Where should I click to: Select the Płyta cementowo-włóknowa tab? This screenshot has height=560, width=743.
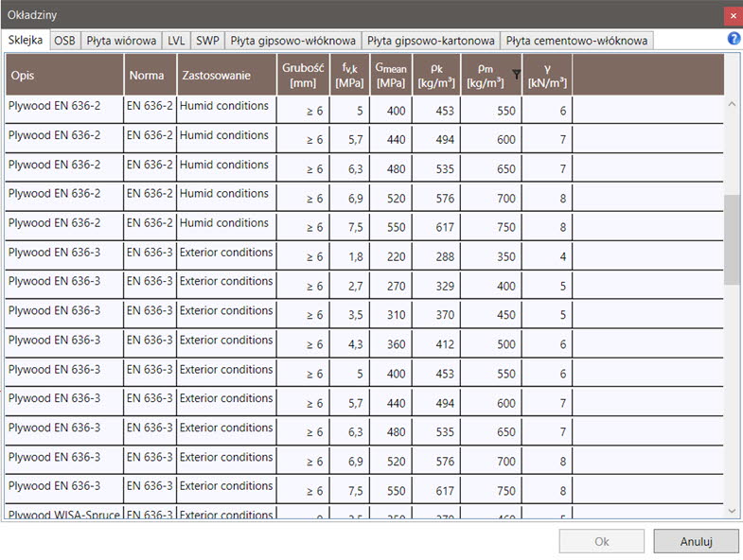pos(576,41)
